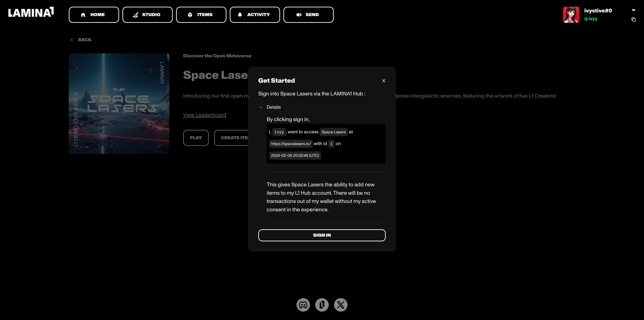Click the SIGN IN button
The image size is (644, 320).
pos(322,235)
